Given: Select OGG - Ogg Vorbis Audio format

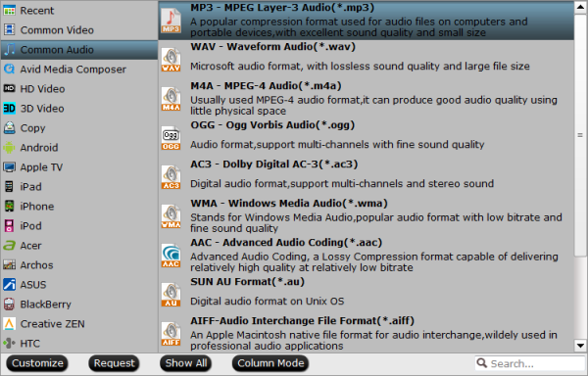Looking at the screenshot, I should [x=367, y=138].
